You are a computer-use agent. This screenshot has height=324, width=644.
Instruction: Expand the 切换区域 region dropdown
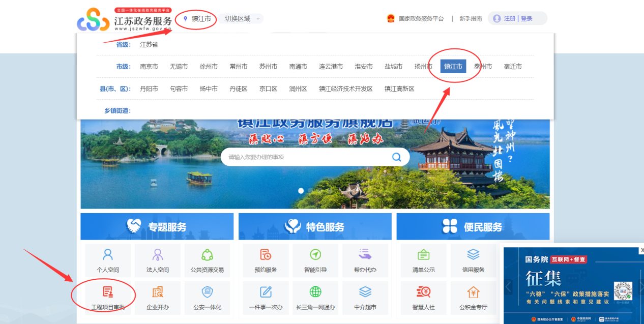coord(242,19)
